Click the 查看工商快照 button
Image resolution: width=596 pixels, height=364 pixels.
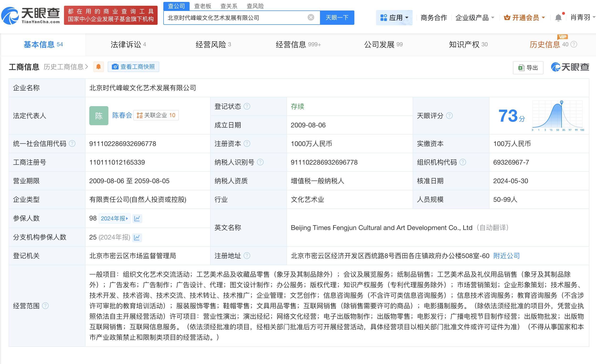(133, 67)
